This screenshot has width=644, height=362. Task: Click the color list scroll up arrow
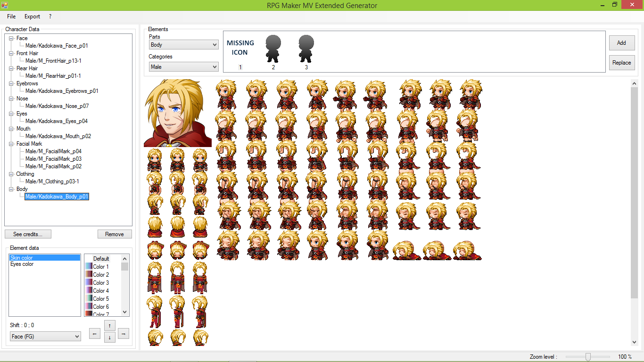[125, 258]
